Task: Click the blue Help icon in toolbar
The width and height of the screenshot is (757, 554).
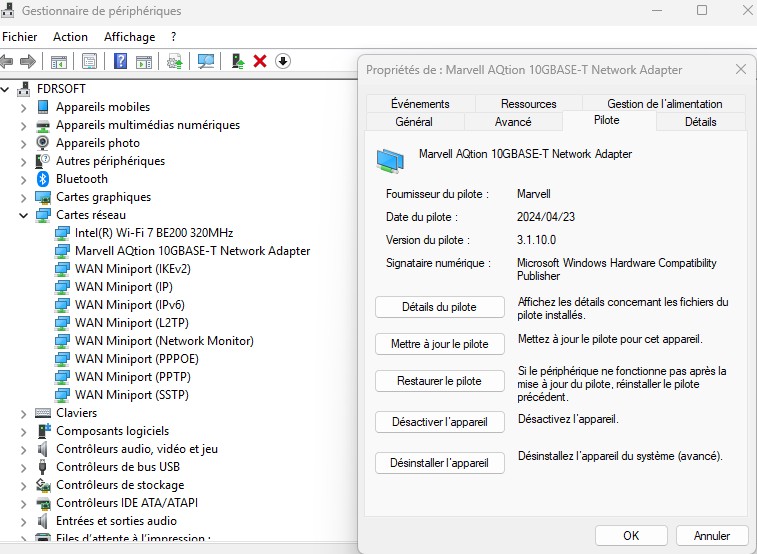Action: pos(120,62)
